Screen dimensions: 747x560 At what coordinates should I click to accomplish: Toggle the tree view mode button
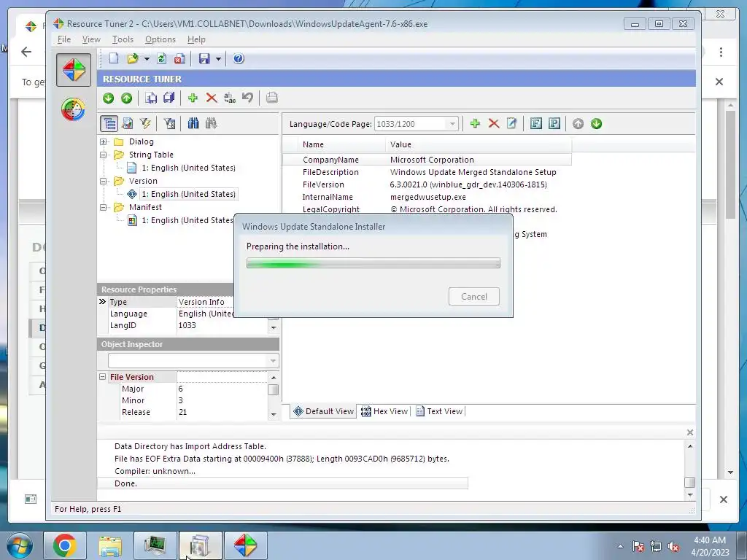point(109,124)
